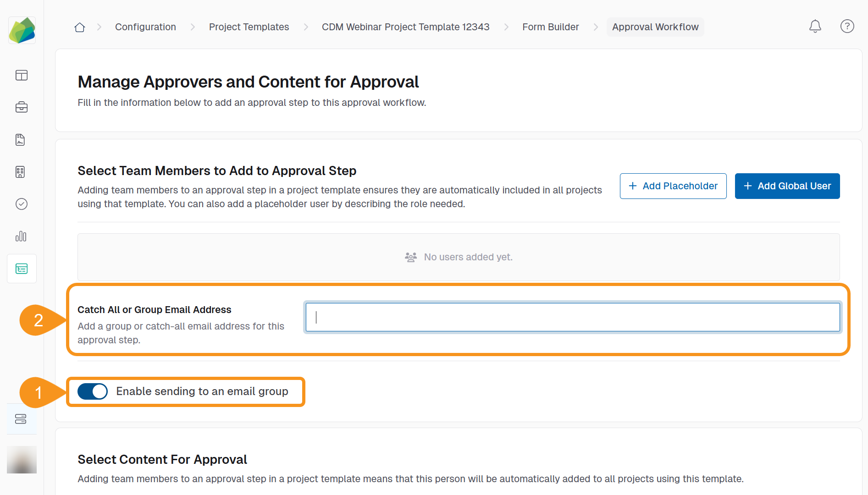Click the company logo in the top left
This screenshot has height=495, width=868.
point(22,30)
